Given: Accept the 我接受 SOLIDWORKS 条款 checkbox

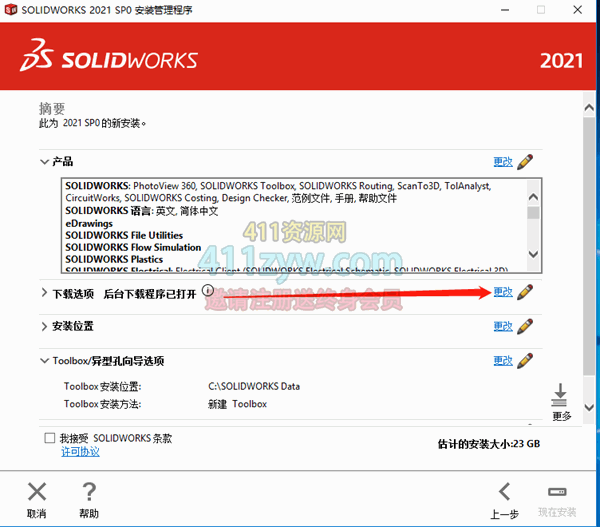Looking at the screenshot, I should (x=50, y=438).
